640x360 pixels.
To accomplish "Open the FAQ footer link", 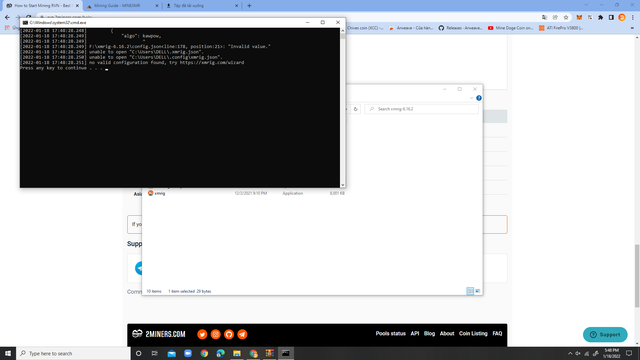I will pyautogui.click(x=497, y=333).
